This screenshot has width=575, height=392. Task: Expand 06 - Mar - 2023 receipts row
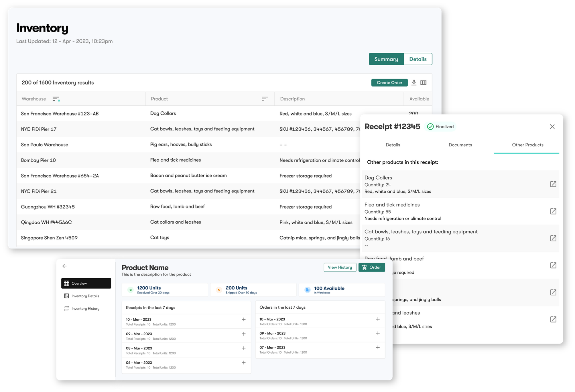(244, 363)
